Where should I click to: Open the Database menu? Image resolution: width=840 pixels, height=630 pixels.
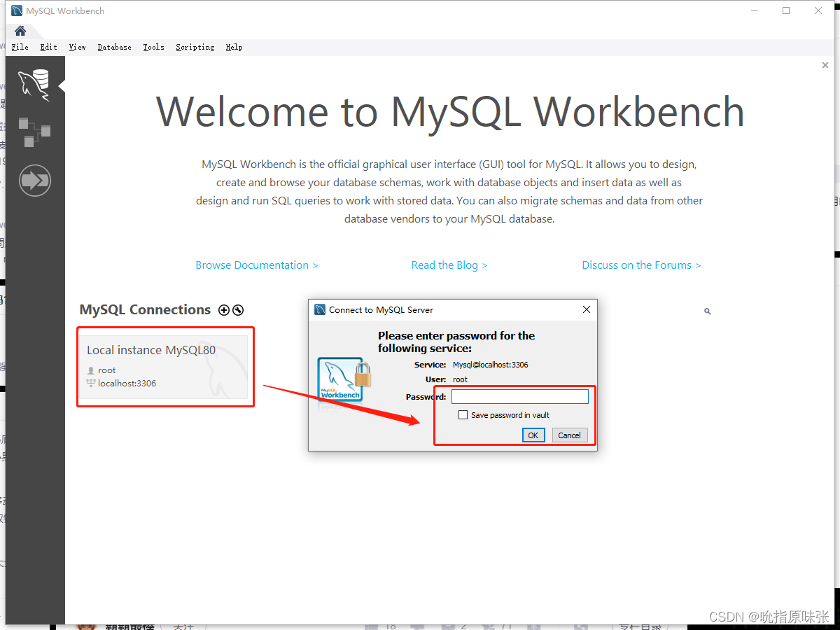point(115,47)
